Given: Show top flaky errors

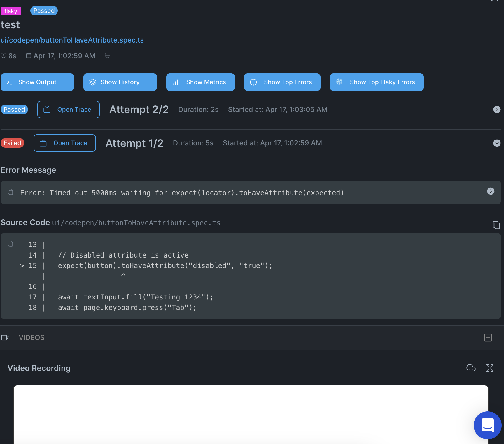Looking at the screenshot, I should (x=376, y=82).
